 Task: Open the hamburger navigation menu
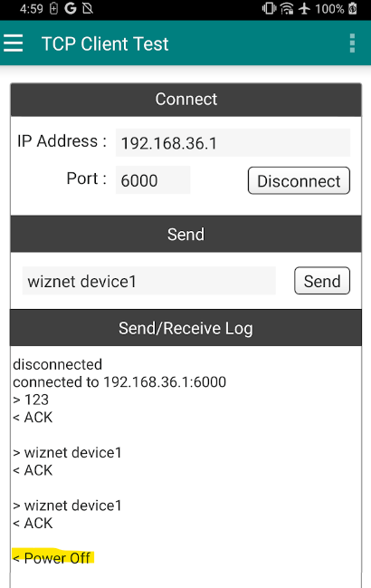13,43
